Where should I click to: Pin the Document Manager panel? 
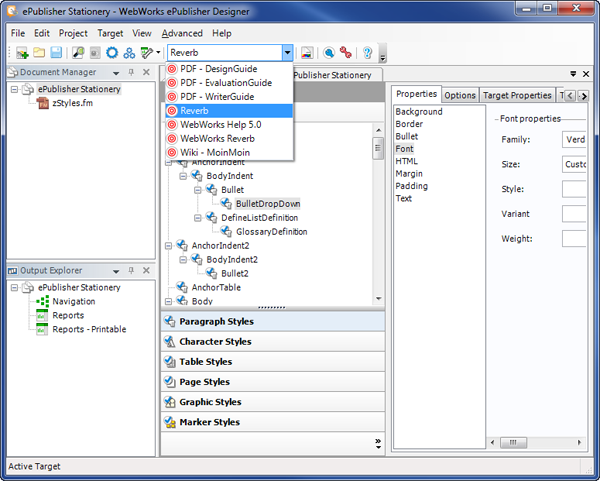click(131, 72)
